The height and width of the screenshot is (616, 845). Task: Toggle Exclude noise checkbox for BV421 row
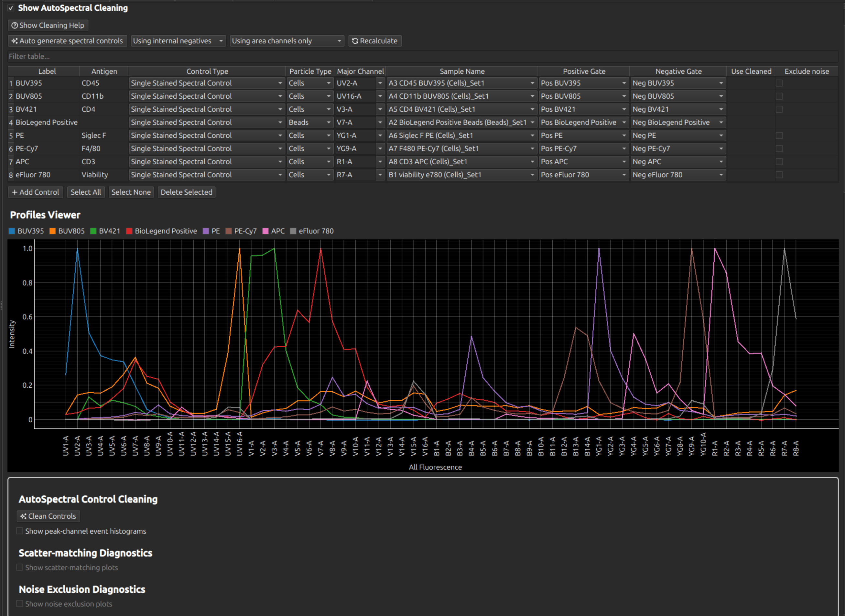pyautogui.click(x=779, y=109)
